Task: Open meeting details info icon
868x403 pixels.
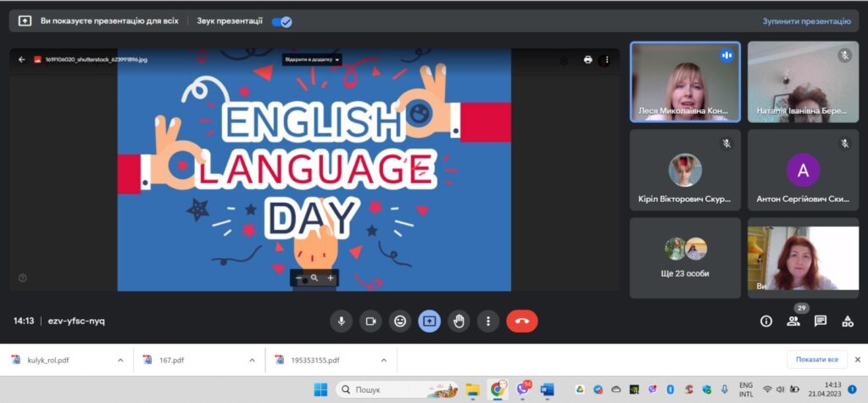Action: [x=766, y=321]
